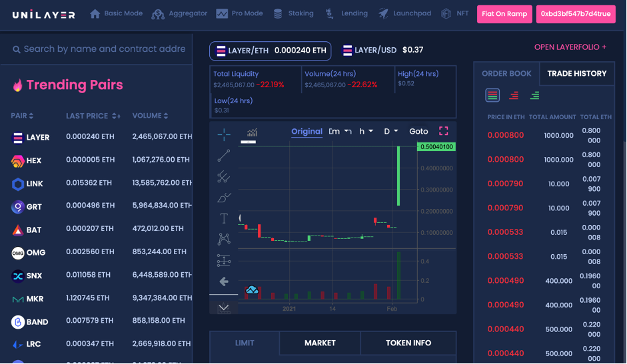Click the Basic Mode home icon

coord(95,14)
